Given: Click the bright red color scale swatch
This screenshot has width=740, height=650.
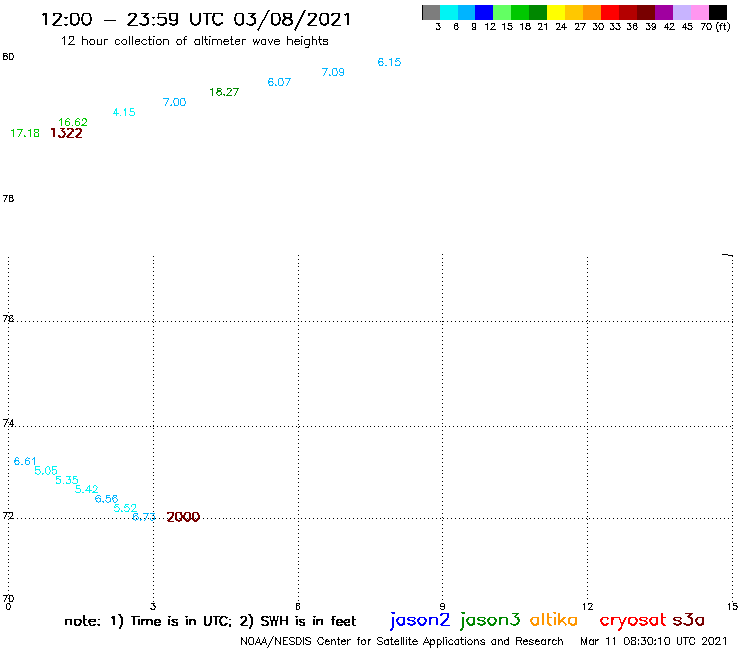Looking at the screenshot, I should pyautogui.click(x=610, y=12).
